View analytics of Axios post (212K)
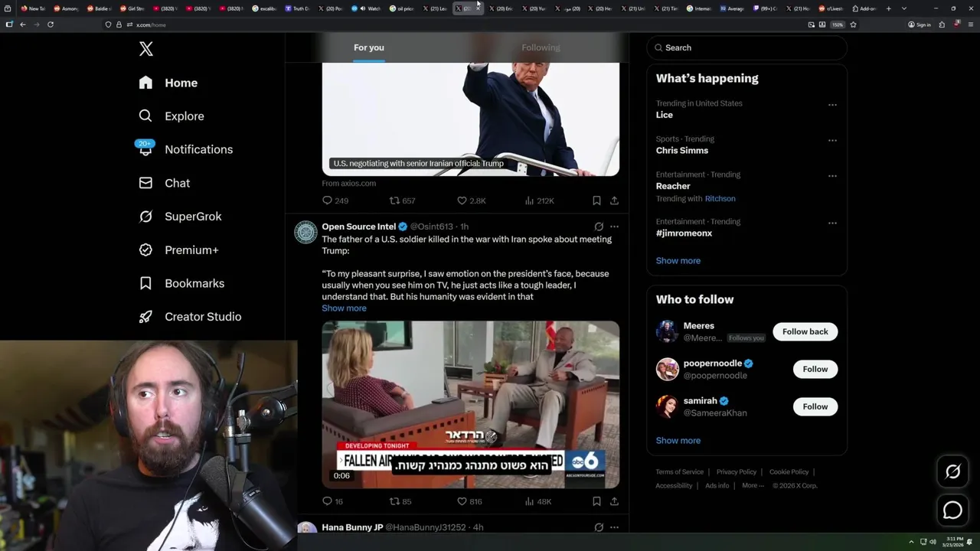The image size is (980, 551). pos(539,201)
